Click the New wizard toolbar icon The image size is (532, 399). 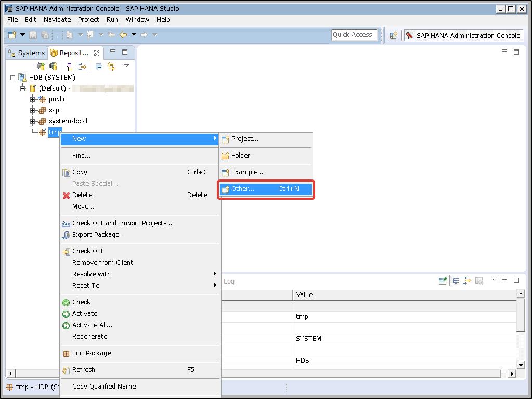[x=12, y=35]
